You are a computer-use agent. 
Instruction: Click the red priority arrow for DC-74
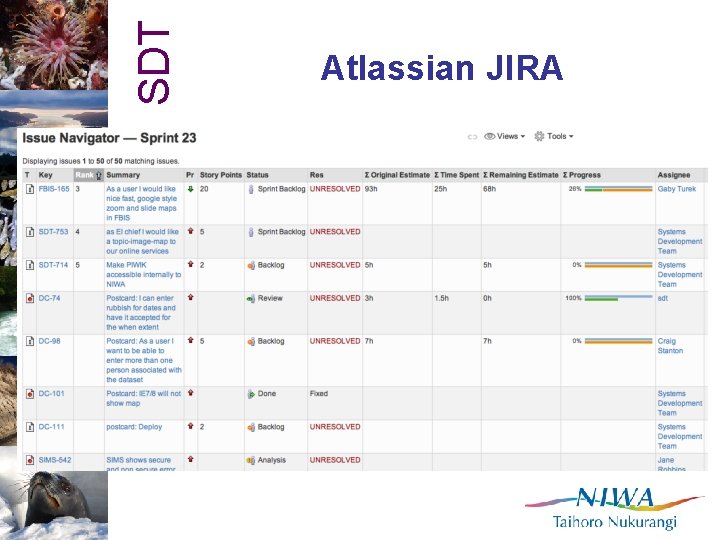click(x=191, y=297)
